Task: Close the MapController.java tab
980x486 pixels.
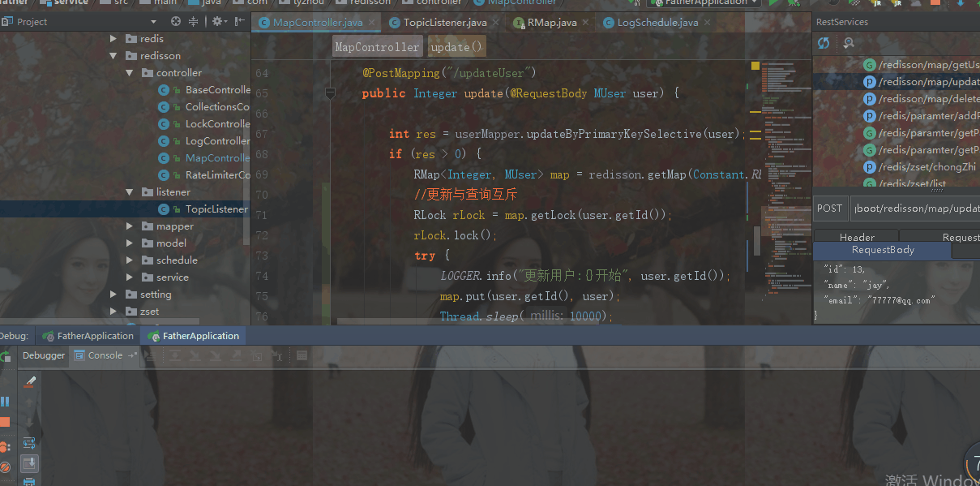Action: click(372, 22)
